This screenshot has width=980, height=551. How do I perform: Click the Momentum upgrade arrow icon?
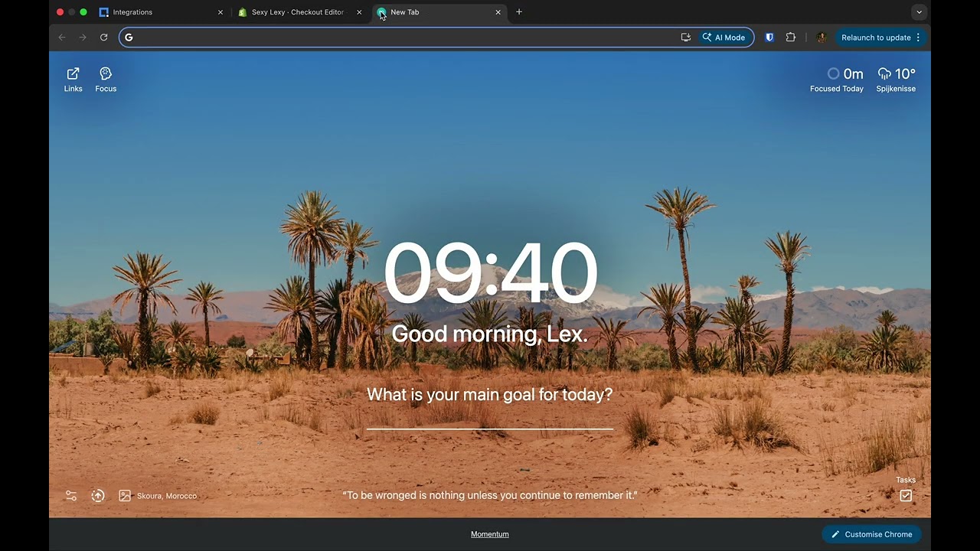[x=98, y=496]
